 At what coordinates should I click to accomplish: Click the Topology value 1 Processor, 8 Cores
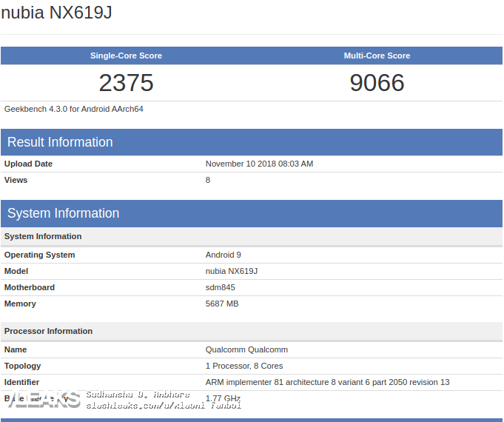click(x=244, y=366)
